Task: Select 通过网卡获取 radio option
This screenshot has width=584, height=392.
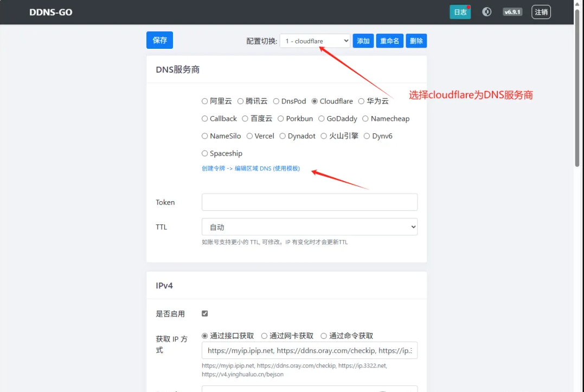Action: pyautogui.click(x=264, y=336)
